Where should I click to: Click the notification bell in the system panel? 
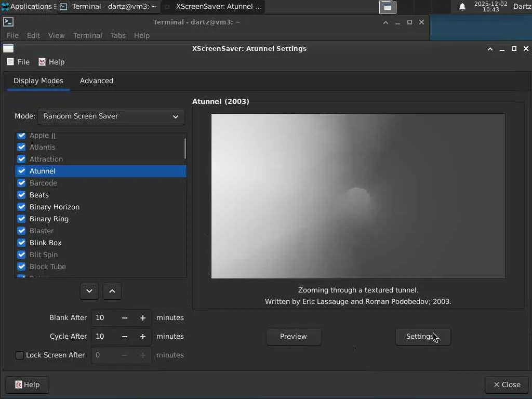(462, 7)
